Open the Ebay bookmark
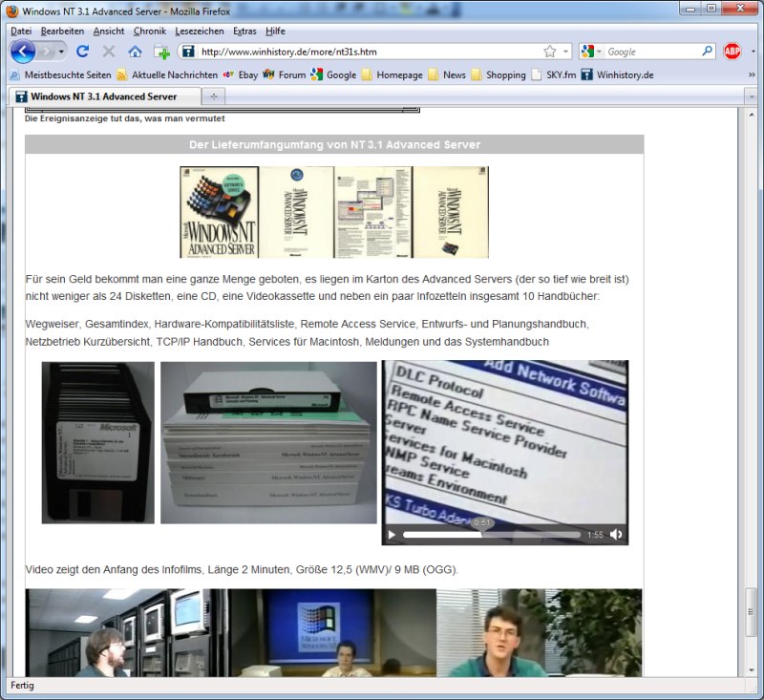The width and height of the screenshot is (764, 700). tap(241, 75)
